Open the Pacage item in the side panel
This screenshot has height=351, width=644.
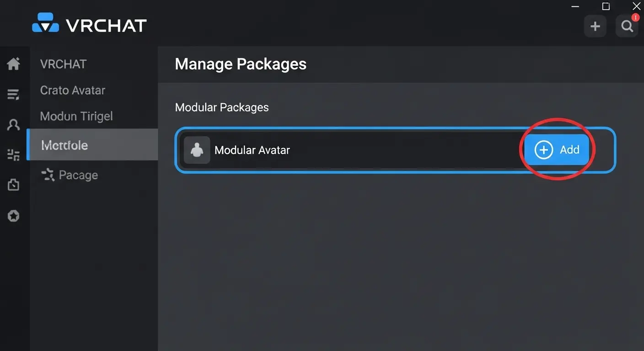tap(78, 174)
